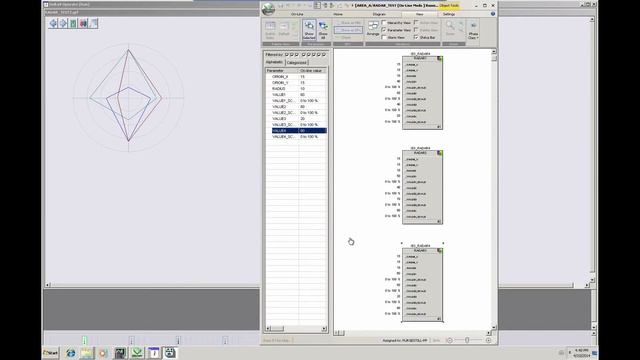Click the parameter list horizontal scrollbar right arrow

click(x=324, y=328)
